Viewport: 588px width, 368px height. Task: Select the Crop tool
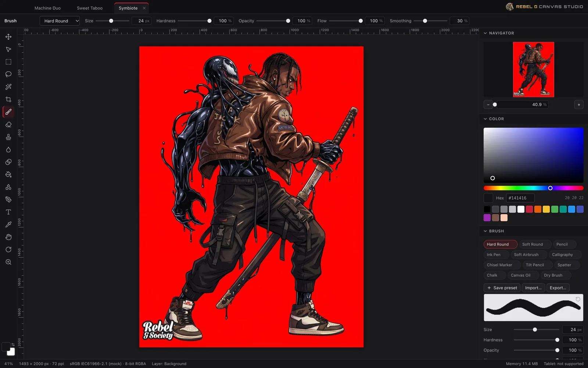(x=8, y=99)
